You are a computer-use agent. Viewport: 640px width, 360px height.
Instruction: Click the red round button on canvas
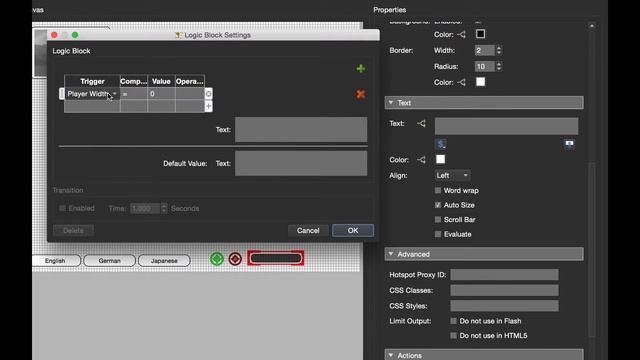[x=235, y=259]
